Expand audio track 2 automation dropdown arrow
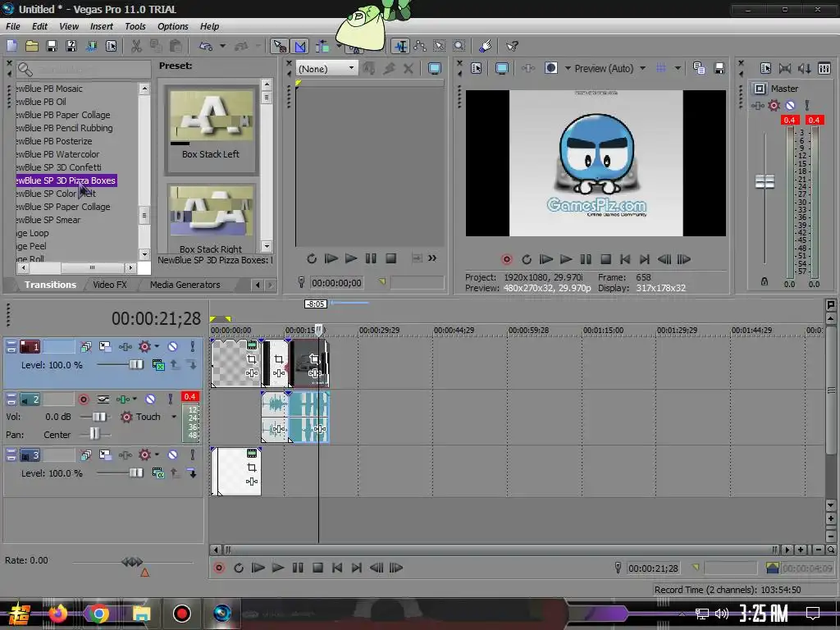The image size is (840, 630). point(135,399)
